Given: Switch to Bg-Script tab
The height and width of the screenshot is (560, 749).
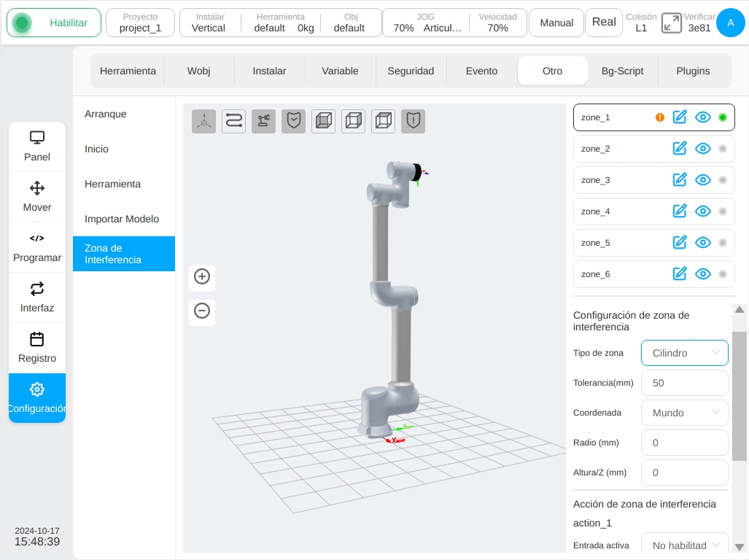Looking at the screenshot, I should tap(622, 71).
